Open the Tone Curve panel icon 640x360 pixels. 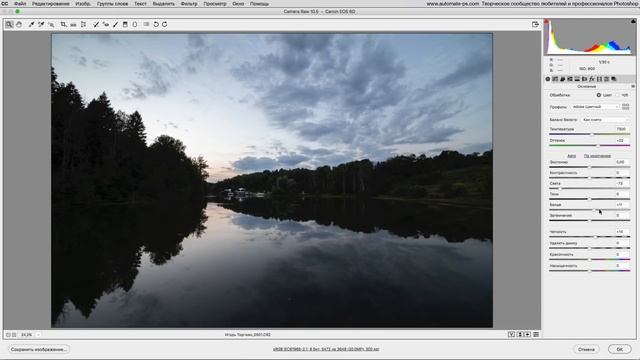555,79
